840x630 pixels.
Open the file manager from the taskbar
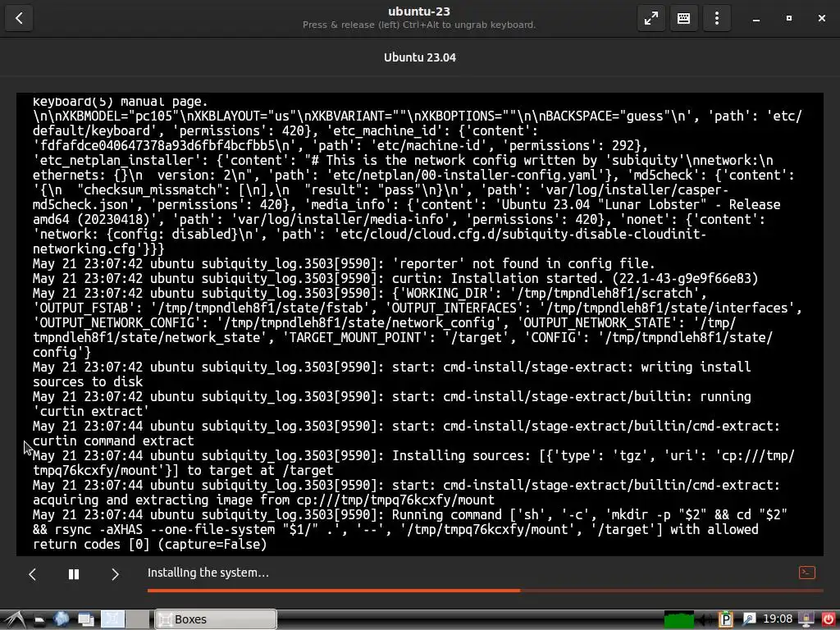[39, 620]
